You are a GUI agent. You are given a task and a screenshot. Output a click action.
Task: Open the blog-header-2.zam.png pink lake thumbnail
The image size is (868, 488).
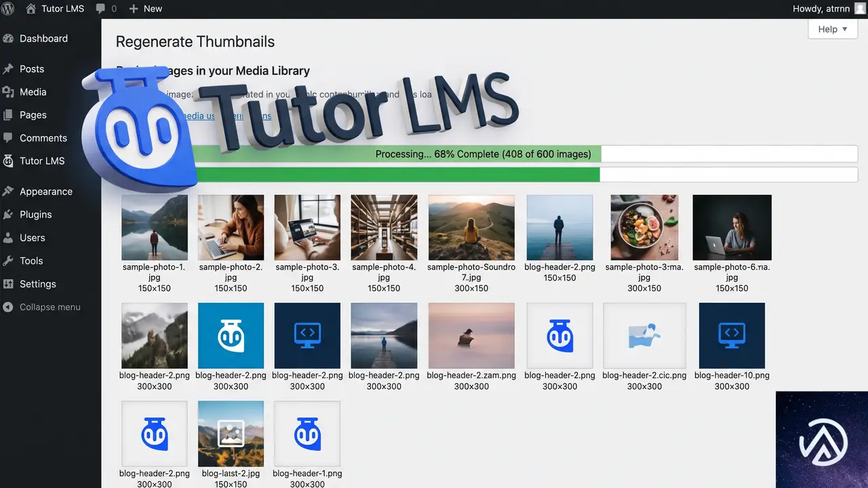[x=471, y=335]
